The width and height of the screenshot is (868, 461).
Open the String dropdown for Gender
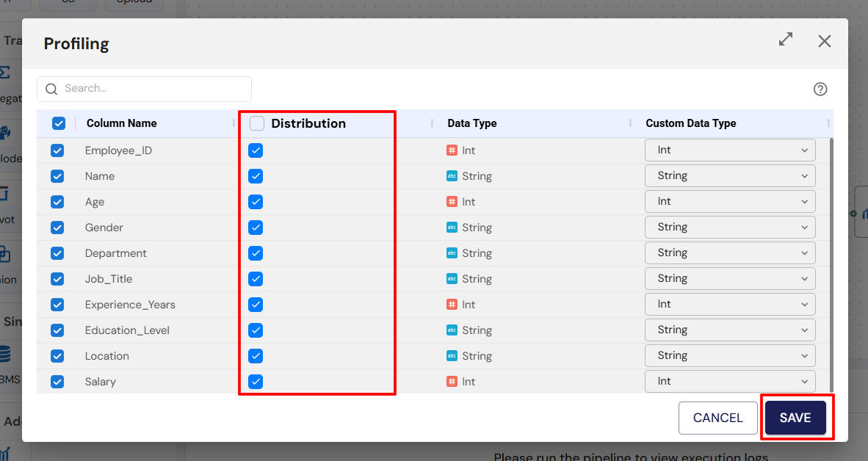pos(730,227)
